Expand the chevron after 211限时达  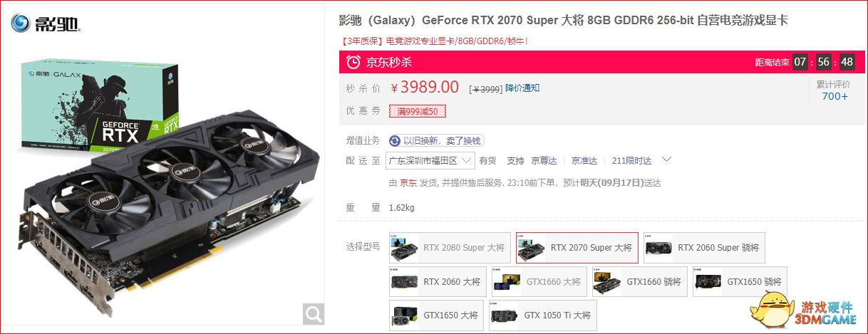click(x=666, y=160)
